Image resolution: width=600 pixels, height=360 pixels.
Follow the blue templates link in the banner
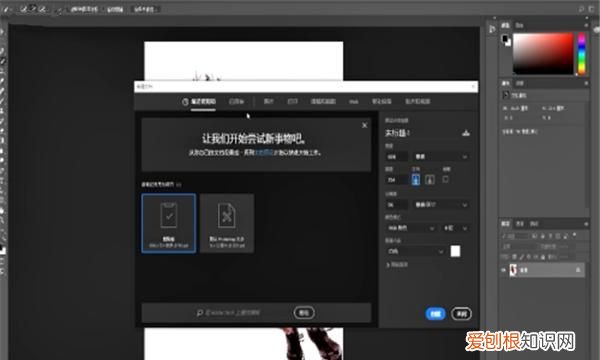[x=264, y=152]
